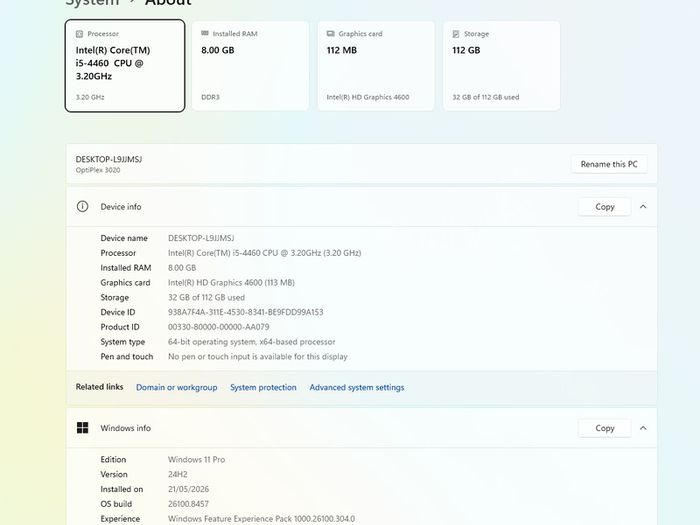Collapse the Windows info section chevron
The height and width of the screenshot is (525, 700).
(643, 428)
